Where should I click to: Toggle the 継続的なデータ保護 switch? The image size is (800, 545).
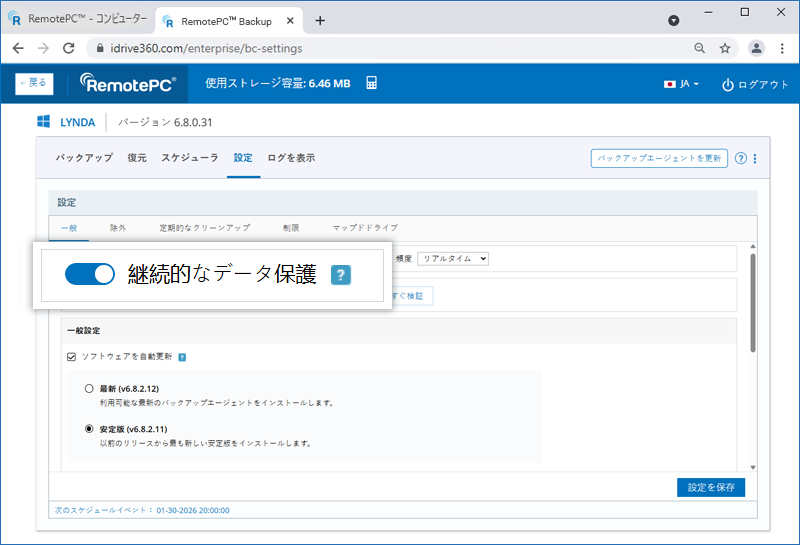[90, 274]
